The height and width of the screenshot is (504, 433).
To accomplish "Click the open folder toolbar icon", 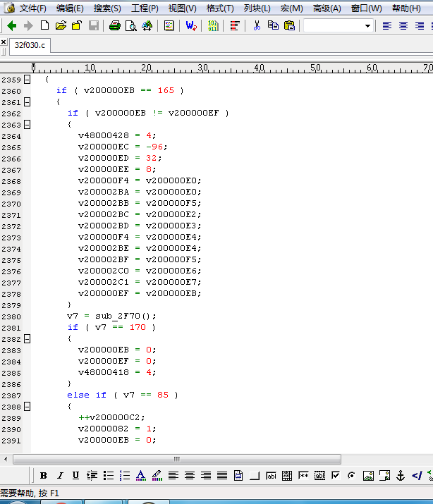I will click(x=61, y=26).
